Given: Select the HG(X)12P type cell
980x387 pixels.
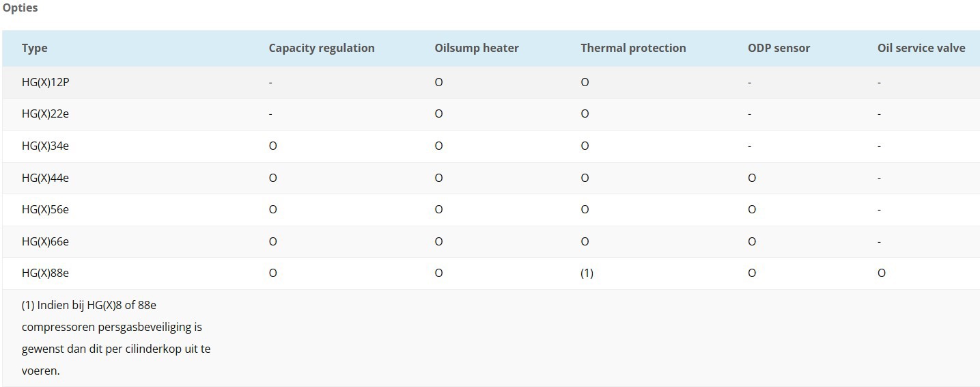Looking at the screenshot, I should 45,82.
